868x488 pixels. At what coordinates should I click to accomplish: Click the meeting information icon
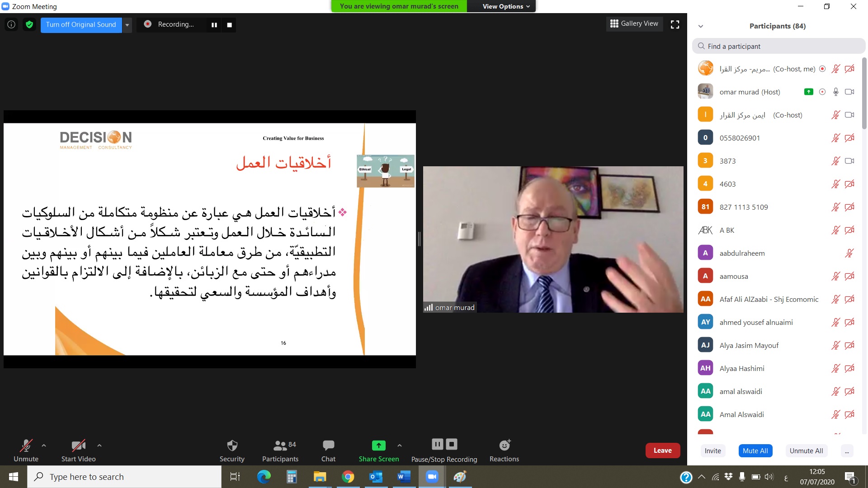point(11,24)
